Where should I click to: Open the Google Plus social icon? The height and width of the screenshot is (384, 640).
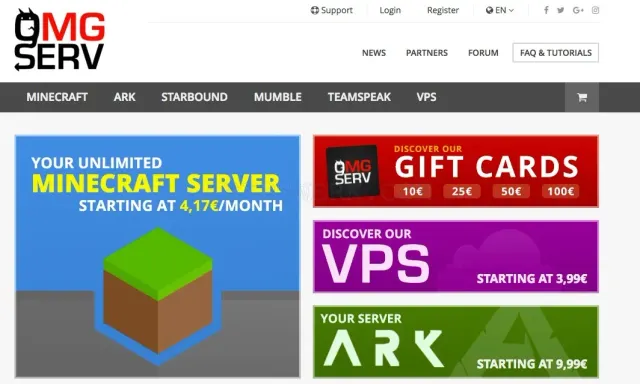(x=578, y=10)
